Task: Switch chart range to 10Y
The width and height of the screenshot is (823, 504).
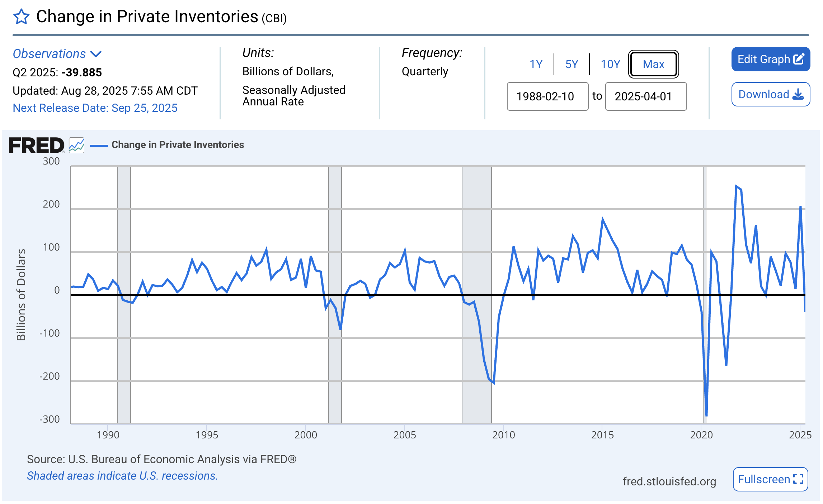Action: tap(611, 64)
